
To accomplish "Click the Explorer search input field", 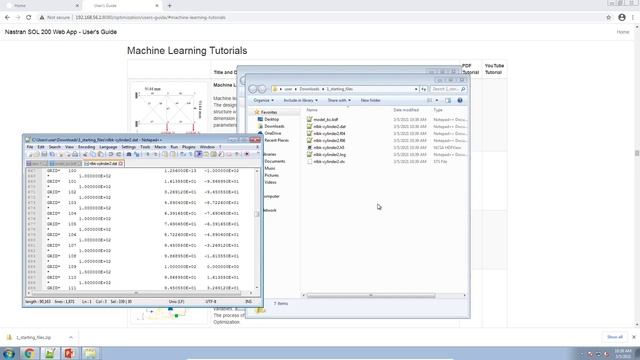I will [x=448, y=89].
